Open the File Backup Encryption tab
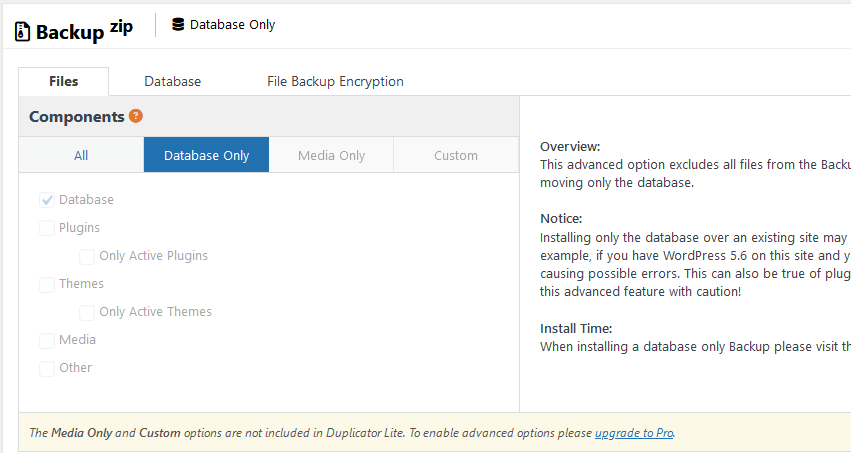This screenshot has width=851, height=453. (335, 82)
